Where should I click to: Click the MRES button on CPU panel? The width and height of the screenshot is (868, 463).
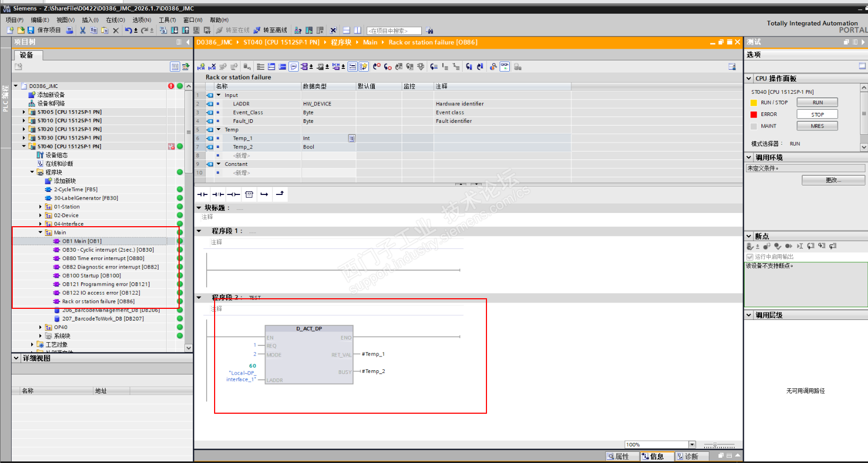click(817, 126)
